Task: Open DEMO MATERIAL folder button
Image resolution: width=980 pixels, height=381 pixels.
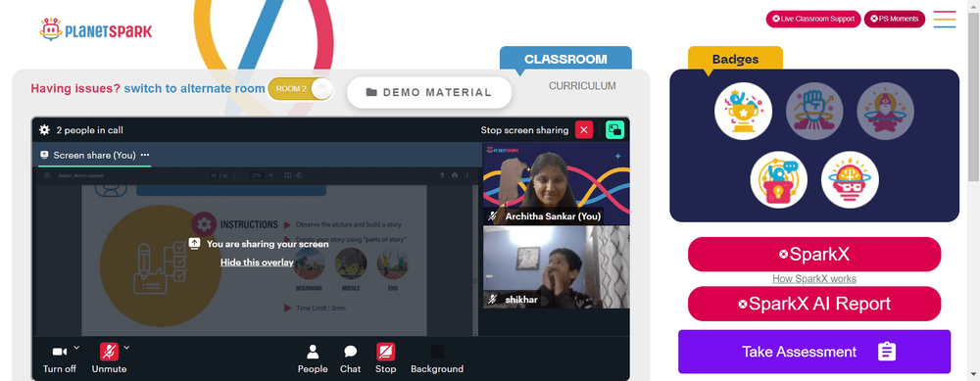Action: [x=429, y=92]
